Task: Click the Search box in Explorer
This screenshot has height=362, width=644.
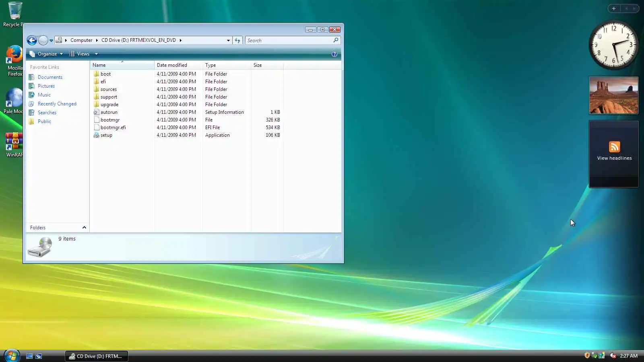Action: 293,40
